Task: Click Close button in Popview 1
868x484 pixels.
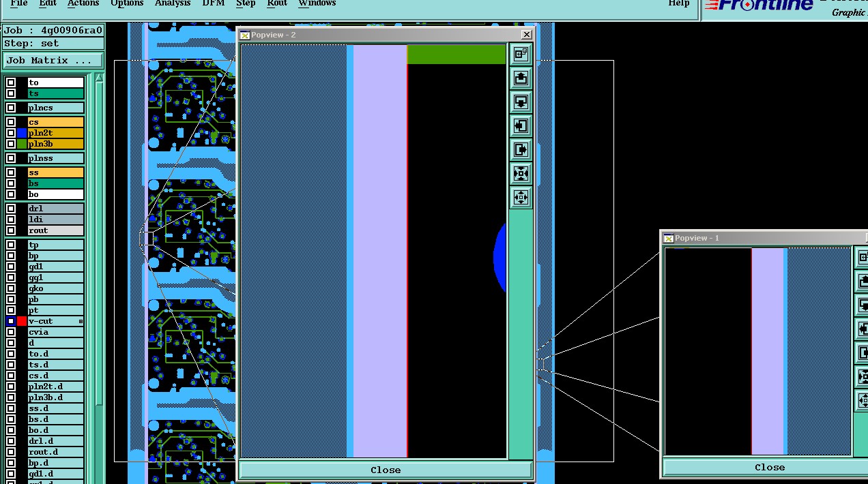Action: (769, 467)
